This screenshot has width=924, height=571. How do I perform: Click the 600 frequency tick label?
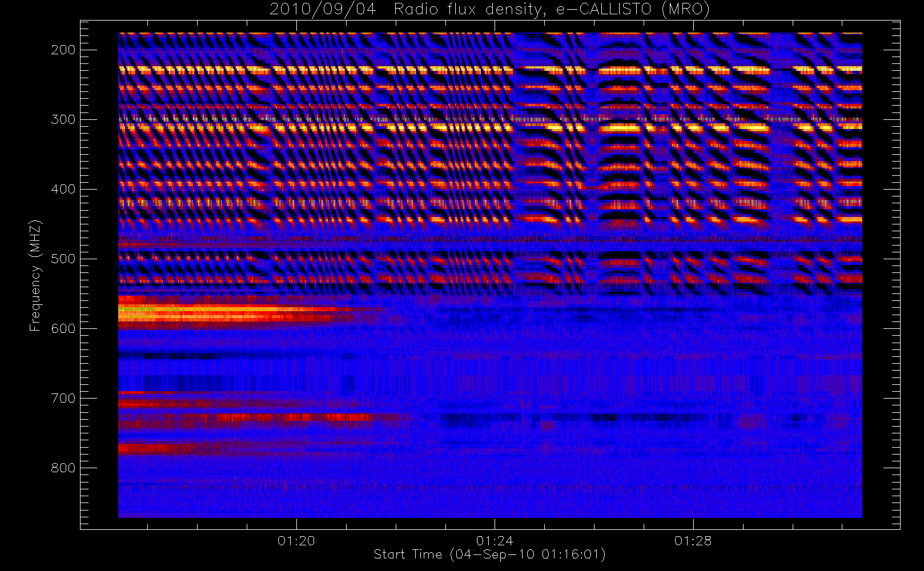coord(63,328)
